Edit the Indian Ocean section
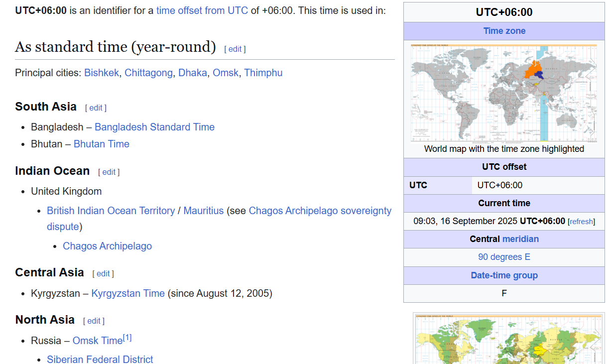This screenshot has width=611, height=364. click(109, 172)
